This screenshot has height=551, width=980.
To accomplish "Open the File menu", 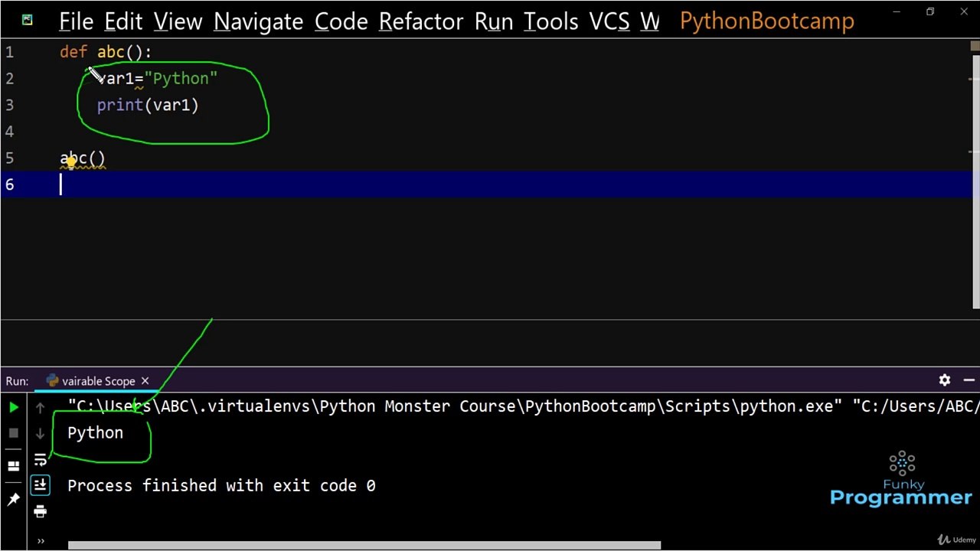I will (x=76, y=21).
